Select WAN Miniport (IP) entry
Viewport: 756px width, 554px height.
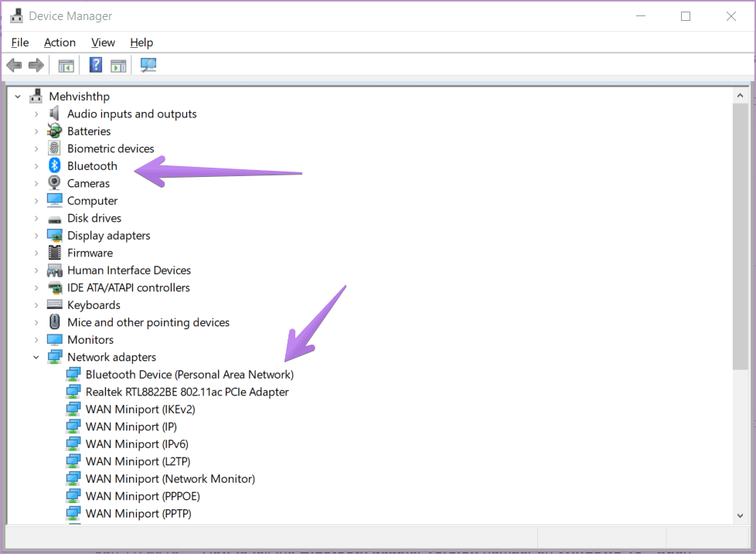click(x=131, y=427)
